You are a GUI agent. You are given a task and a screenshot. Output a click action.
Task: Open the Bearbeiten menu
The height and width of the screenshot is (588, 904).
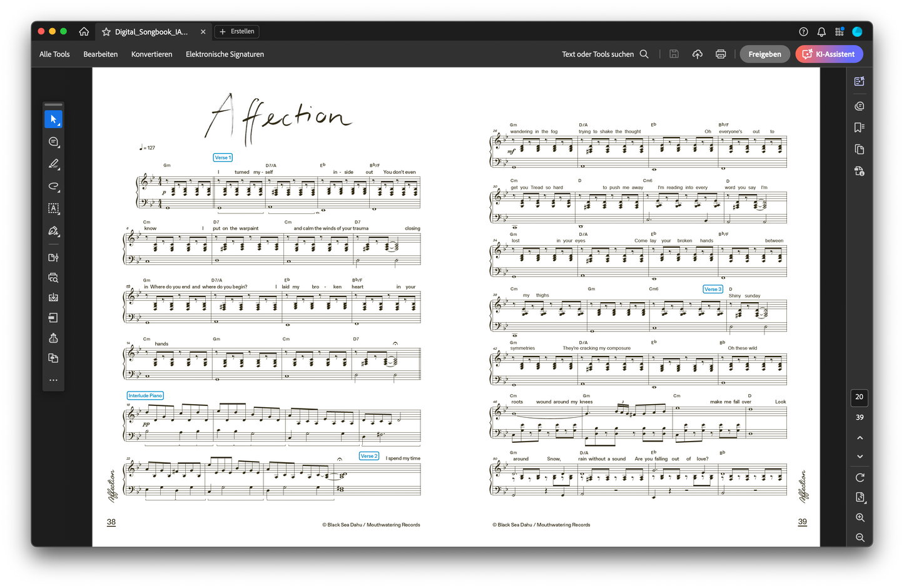pos(100,54)
